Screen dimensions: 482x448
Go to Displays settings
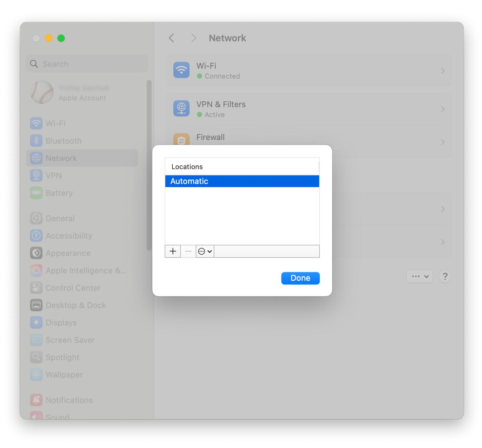click(61, 323)
